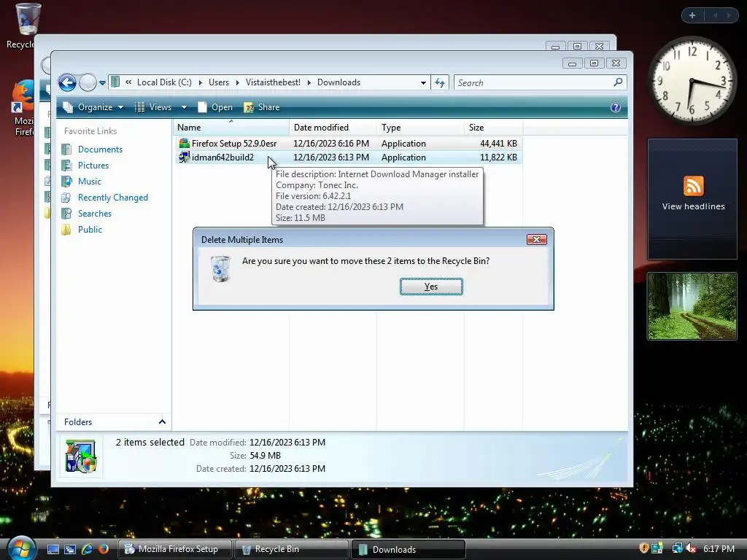
Task: Click the sidebar analog clock gadget
Action: click(x=692, y=81)
